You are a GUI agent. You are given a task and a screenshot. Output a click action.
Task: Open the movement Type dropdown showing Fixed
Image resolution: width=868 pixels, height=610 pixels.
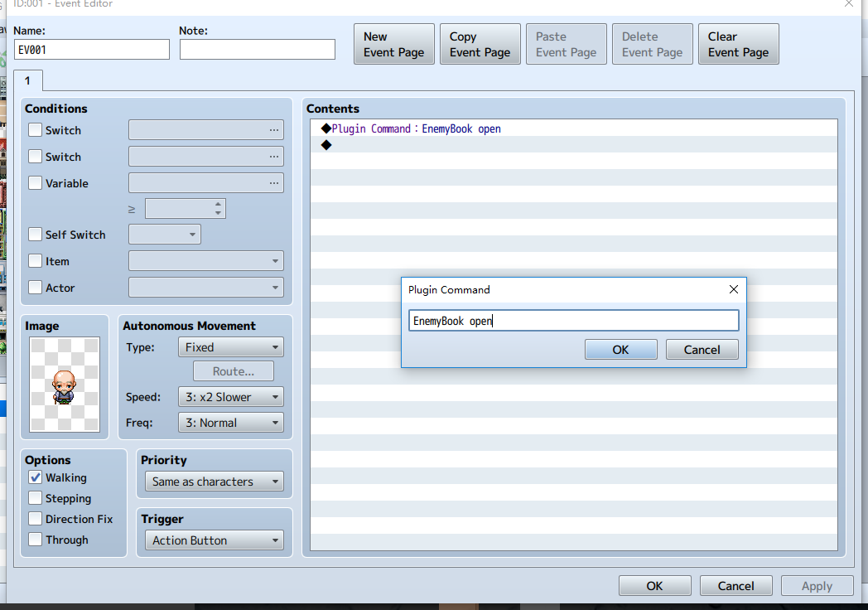tap(231, 347)
